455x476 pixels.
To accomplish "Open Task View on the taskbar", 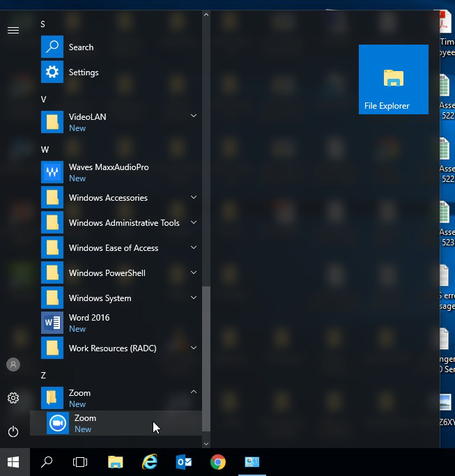I will (x=80, y=462).
